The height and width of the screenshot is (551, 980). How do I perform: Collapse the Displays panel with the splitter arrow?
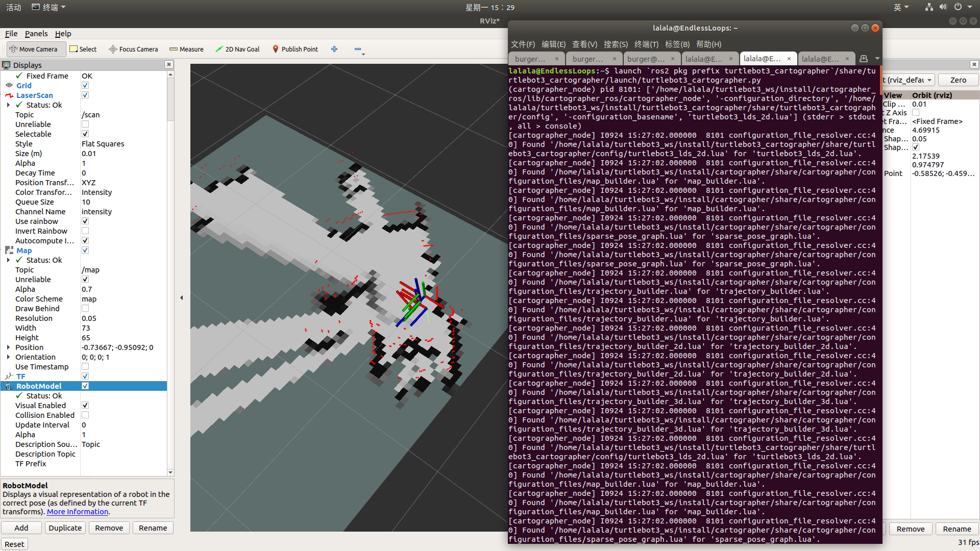coord(182,297)
